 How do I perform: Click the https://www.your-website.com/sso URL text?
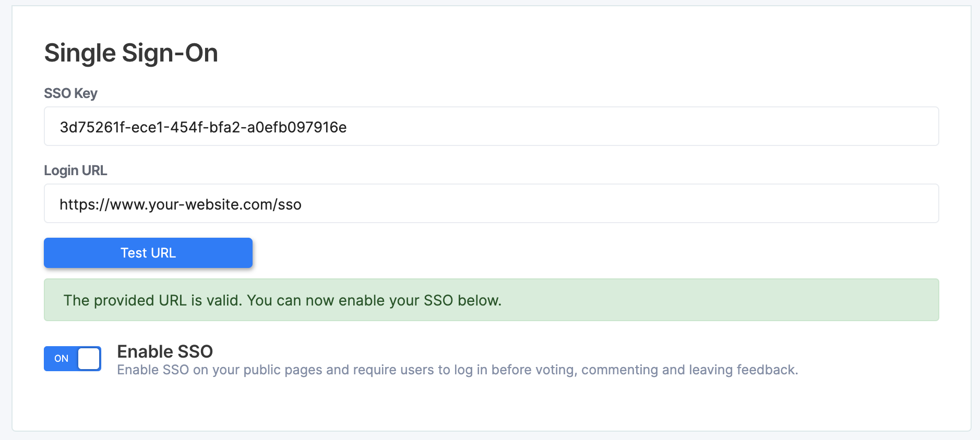tap(181, 204)
